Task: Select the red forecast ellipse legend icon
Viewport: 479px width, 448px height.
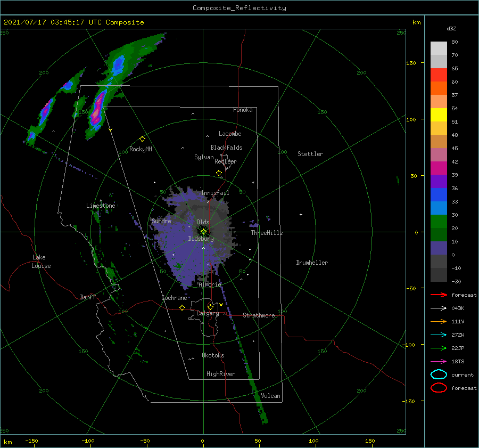Action: point(439,388)
